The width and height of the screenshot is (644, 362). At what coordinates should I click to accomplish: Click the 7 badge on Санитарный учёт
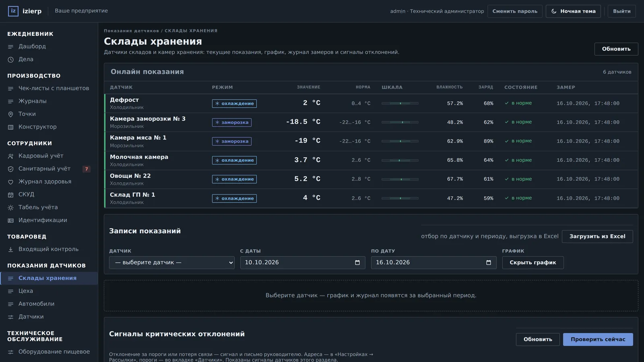87,169
